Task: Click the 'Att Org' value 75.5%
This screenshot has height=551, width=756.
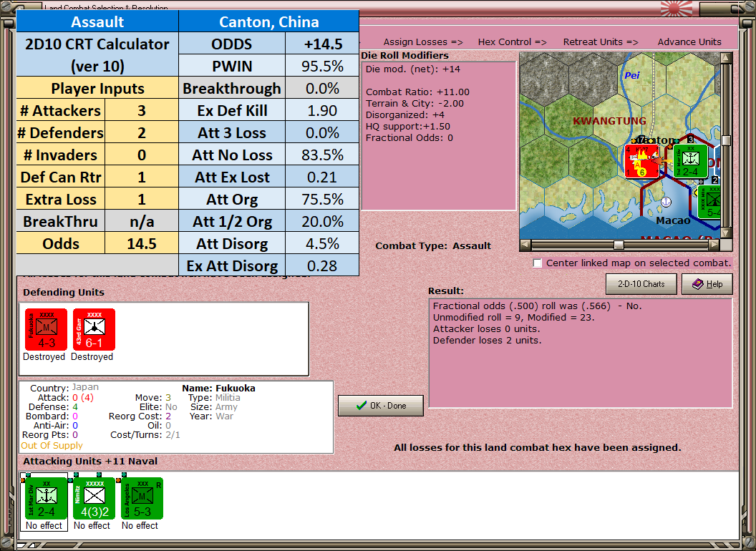Action: coord(322,199)
